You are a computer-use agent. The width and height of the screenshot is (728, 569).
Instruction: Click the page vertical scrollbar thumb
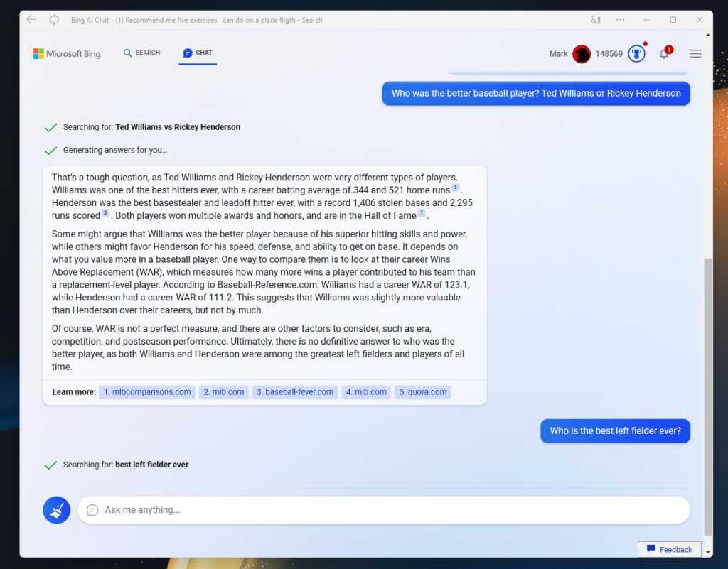click(x=707, y=396)
